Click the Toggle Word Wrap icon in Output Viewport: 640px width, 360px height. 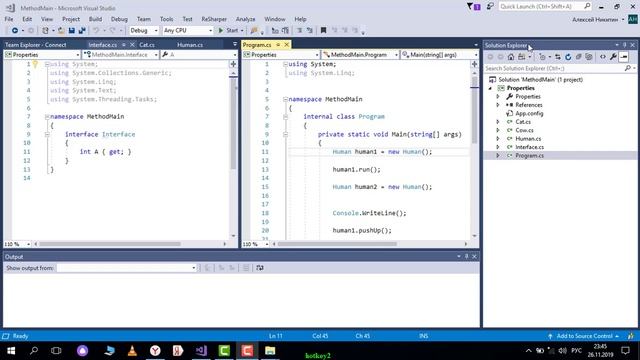point(260,268)
